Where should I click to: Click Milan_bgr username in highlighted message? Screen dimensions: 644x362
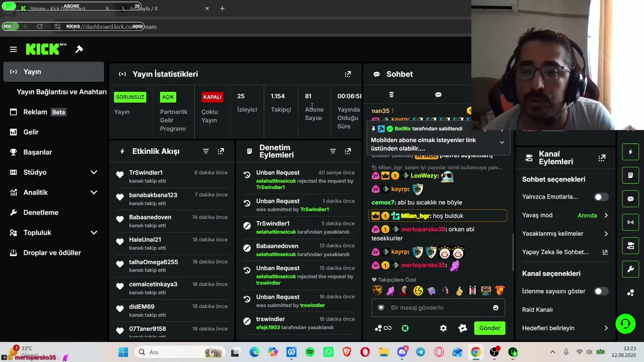(416, 216)
